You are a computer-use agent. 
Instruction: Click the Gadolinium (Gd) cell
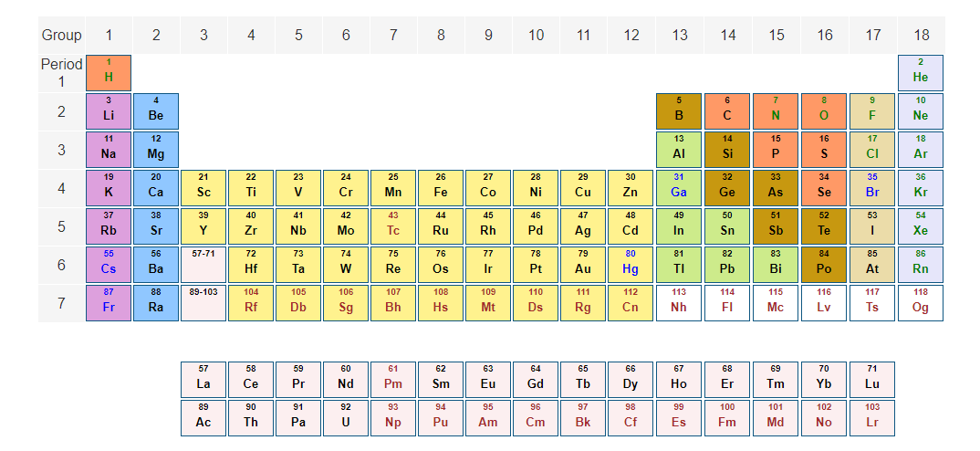click(536, 380)
